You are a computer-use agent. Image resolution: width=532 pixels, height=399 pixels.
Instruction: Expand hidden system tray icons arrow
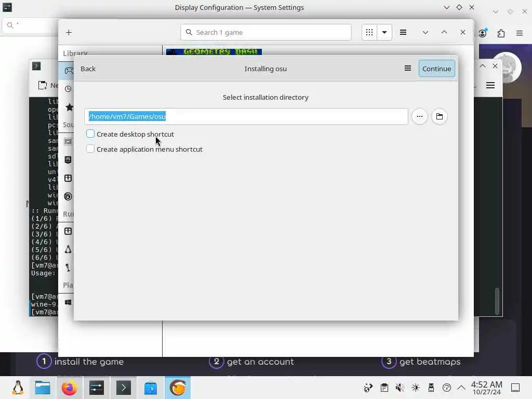coord(461,388)
